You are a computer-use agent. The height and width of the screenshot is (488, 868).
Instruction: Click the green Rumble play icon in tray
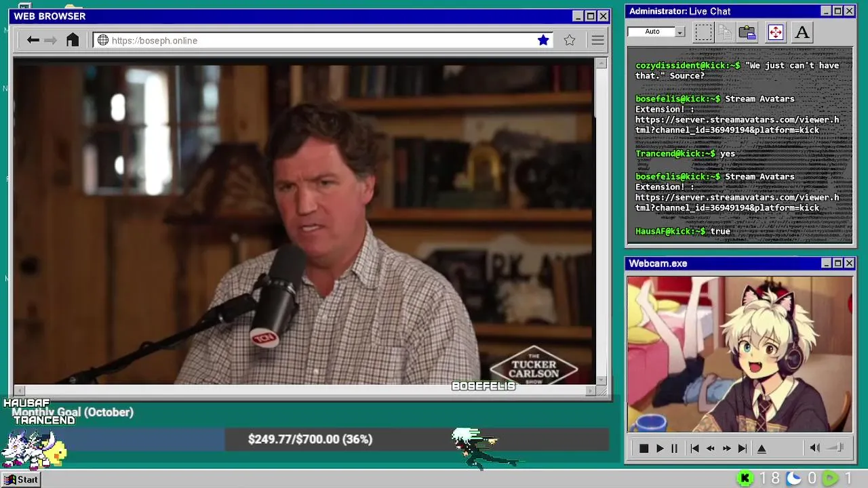[830, 479]
